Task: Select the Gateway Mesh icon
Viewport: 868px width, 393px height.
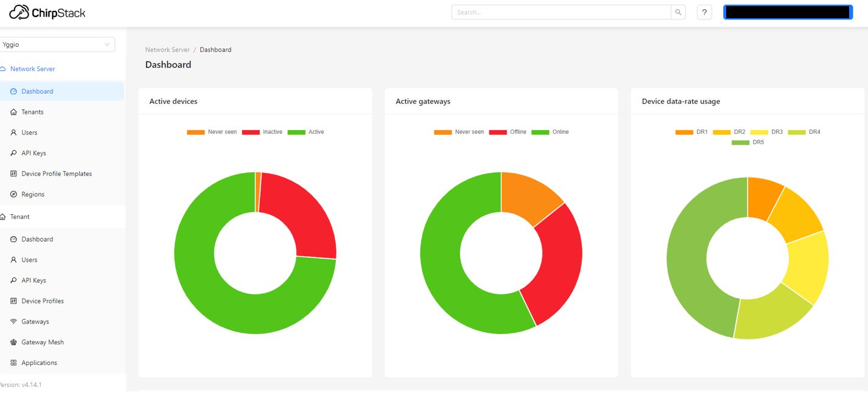Action: [x=13, y=342]
